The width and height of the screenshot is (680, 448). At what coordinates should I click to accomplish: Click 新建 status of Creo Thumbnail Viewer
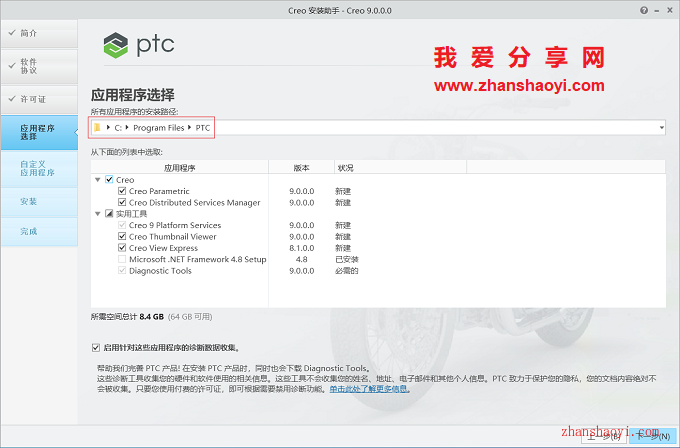coord(343,237)
